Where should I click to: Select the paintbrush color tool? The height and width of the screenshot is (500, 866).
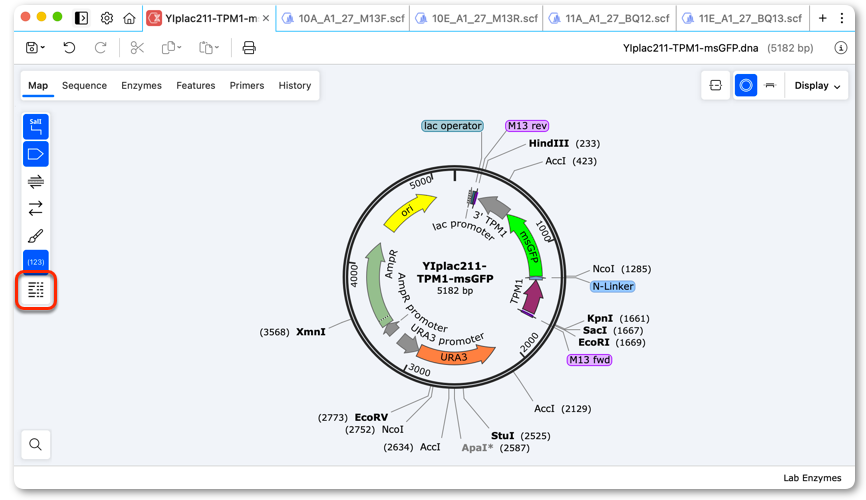click(36, 236)
